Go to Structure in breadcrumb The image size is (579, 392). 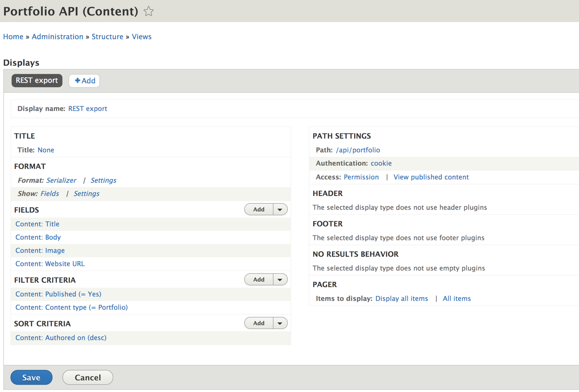pyautogui.click(x=107, y=37)
